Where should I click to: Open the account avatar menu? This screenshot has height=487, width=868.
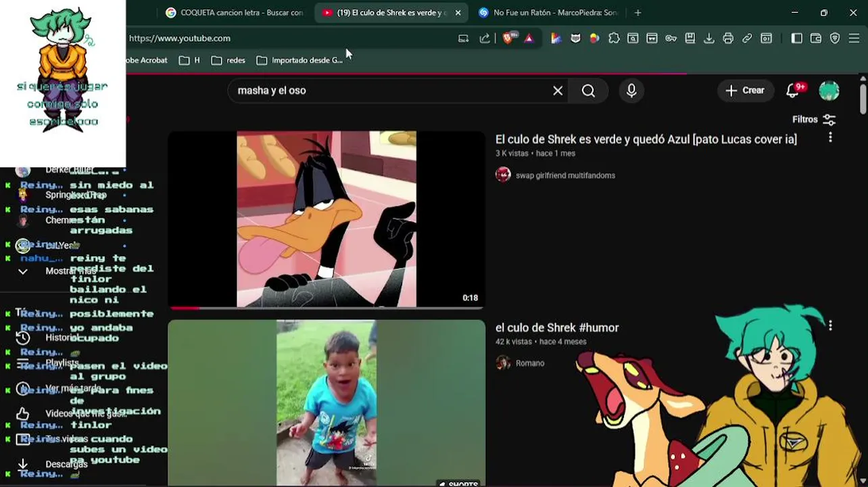point(829,91)
